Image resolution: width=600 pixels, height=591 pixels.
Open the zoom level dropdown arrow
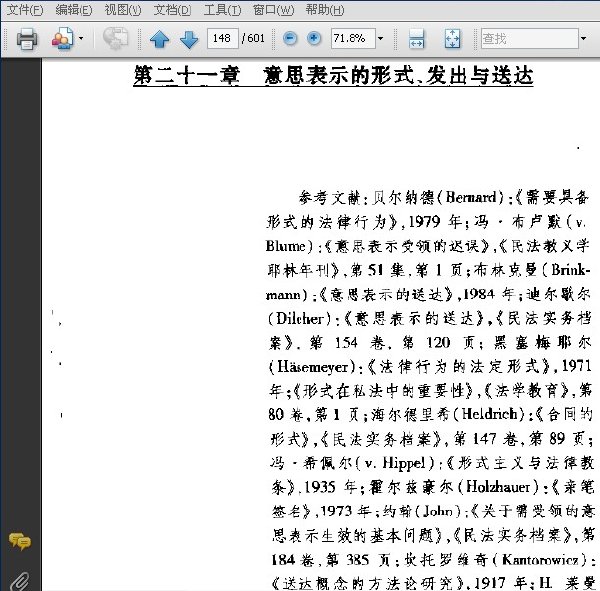(x=380, y=38)
